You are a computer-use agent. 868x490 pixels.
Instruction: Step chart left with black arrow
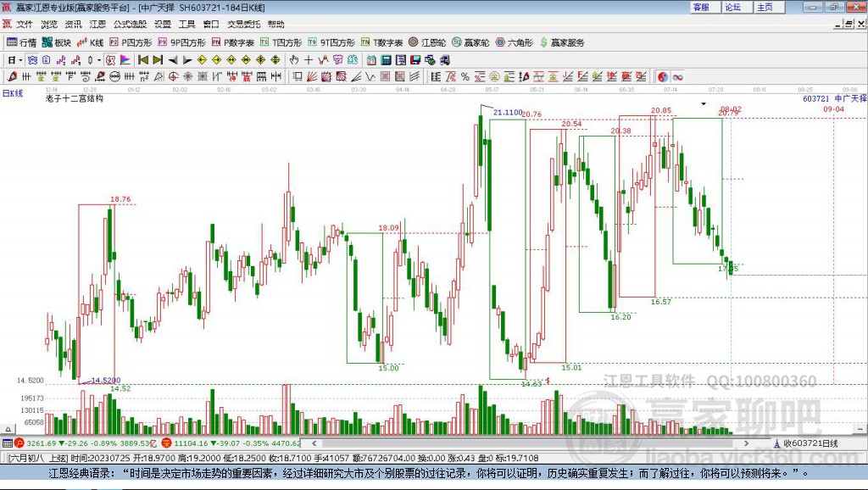click(173, 60)
